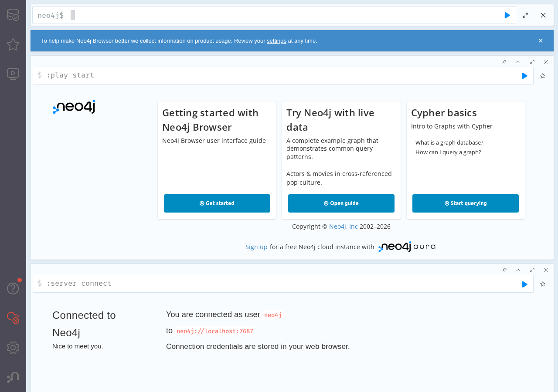This screenshot has height=392, width=558.
Task: Click the Neo4j logo in the start frame
Action: [x=74, y=107]
